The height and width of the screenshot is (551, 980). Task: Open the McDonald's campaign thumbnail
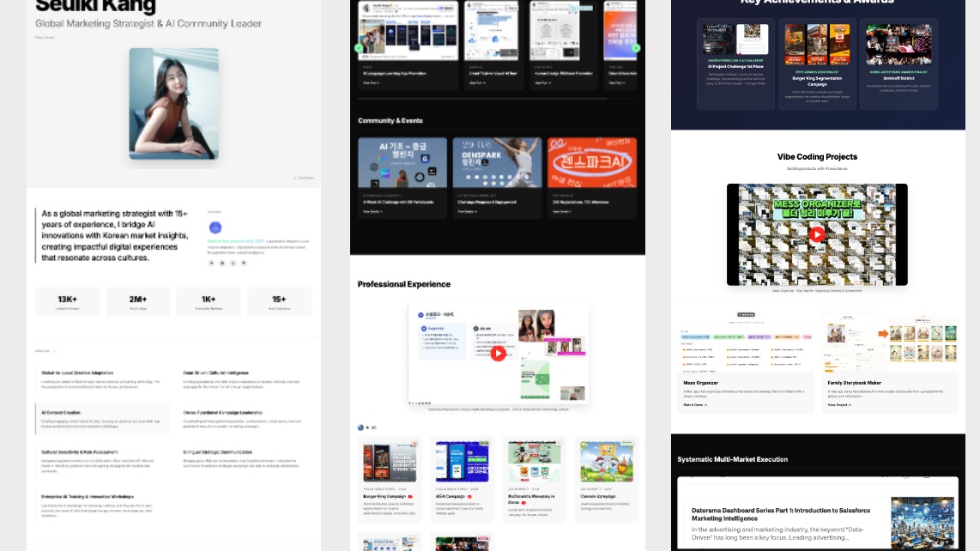[x=535, y=462]
